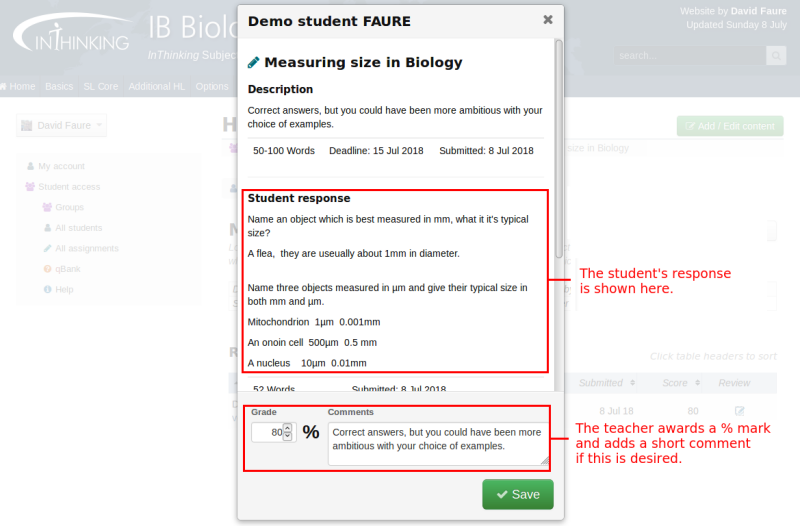
Task: Click the Student access group icon
Action: (x=30, y=187)
